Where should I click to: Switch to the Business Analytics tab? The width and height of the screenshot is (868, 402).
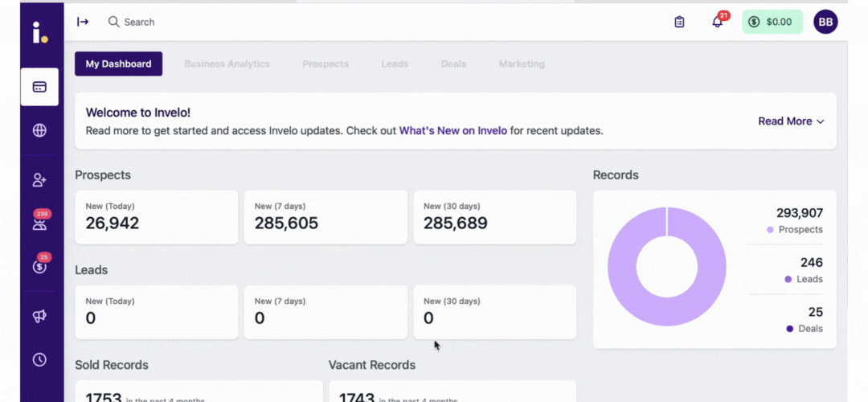click(227, 64)
